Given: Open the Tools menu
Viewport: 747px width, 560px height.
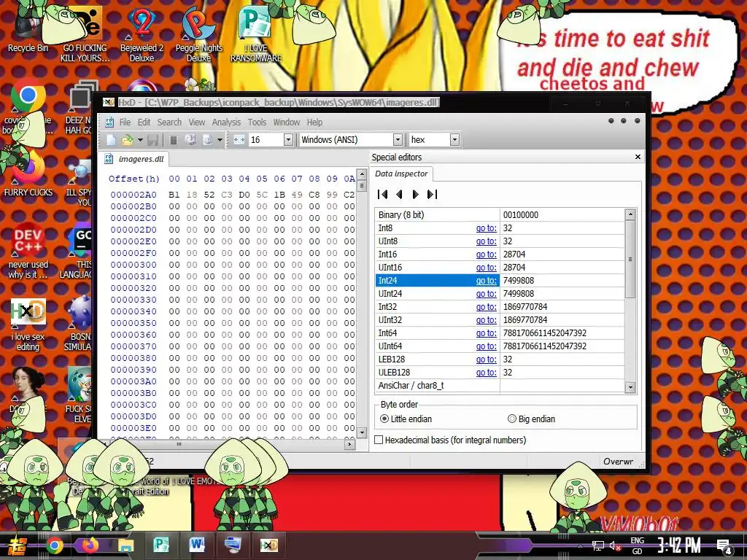Looking at the screenshot, I should (257, 122).
